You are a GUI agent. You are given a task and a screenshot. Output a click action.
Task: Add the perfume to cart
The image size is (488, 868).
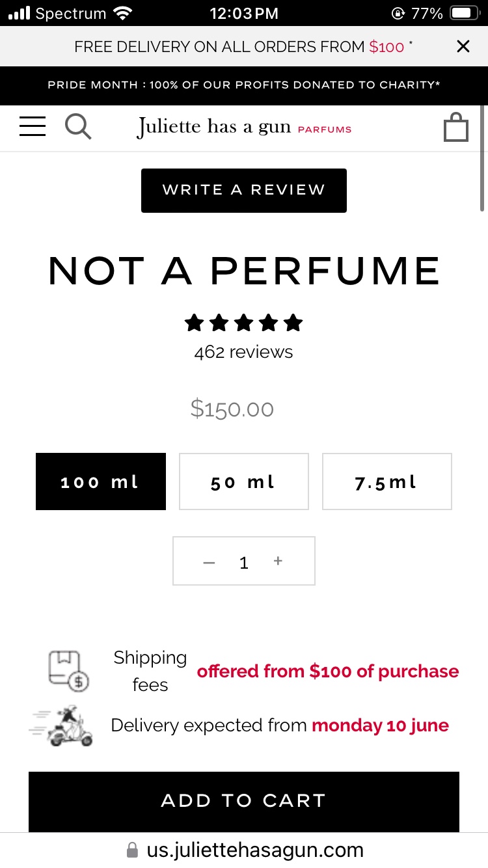tap(244, 801)
